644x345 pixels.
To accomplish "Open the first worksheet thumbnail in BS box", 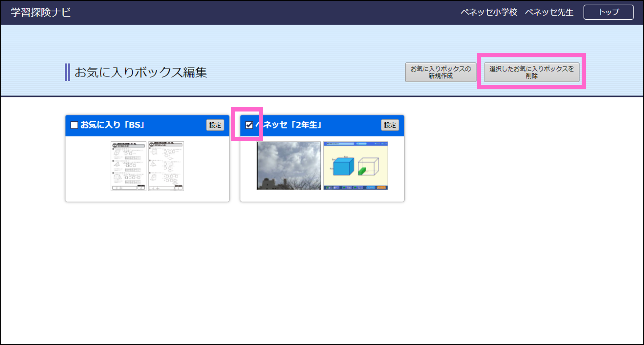I will click(128, 166).
